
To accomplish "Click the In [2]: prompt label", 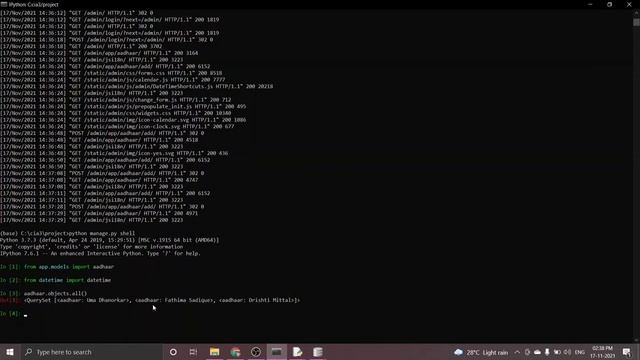I will point(10,280).
